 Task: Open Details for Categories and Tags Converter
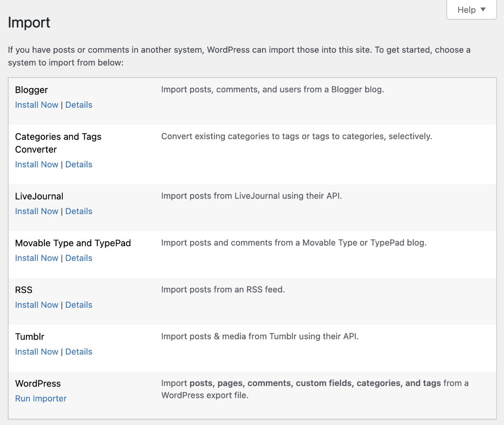pos(79,165)
